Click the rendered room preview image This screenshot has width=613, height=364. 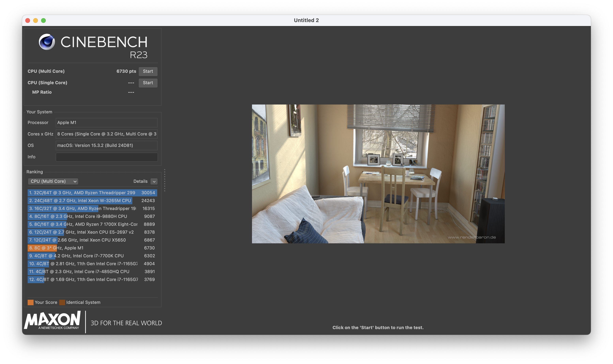tap(378, 174)
